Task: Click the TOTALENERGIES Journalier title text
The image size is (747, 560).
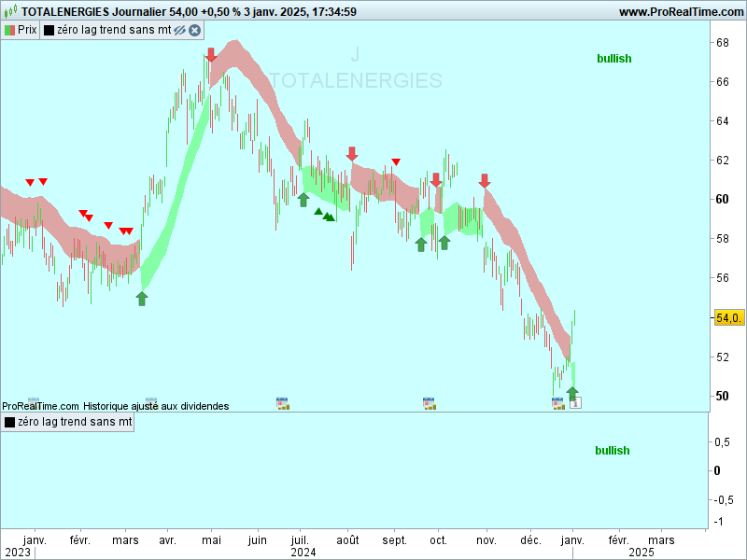Action: [x=94, y=12]
